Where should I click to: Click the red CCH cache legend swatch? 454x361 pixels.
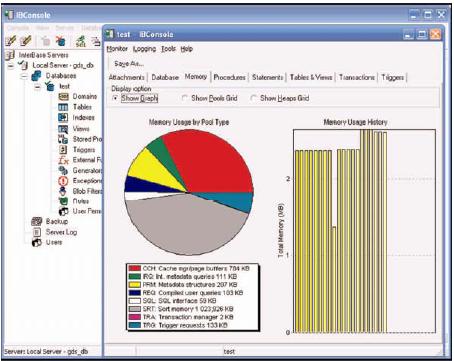click(135, 268)
